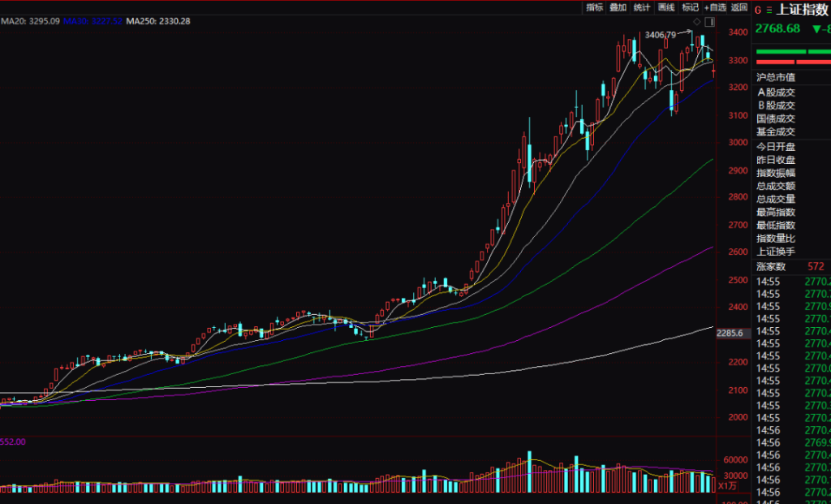Open the 统计 statistics menu
831x504 pixels.
point(642,7)
